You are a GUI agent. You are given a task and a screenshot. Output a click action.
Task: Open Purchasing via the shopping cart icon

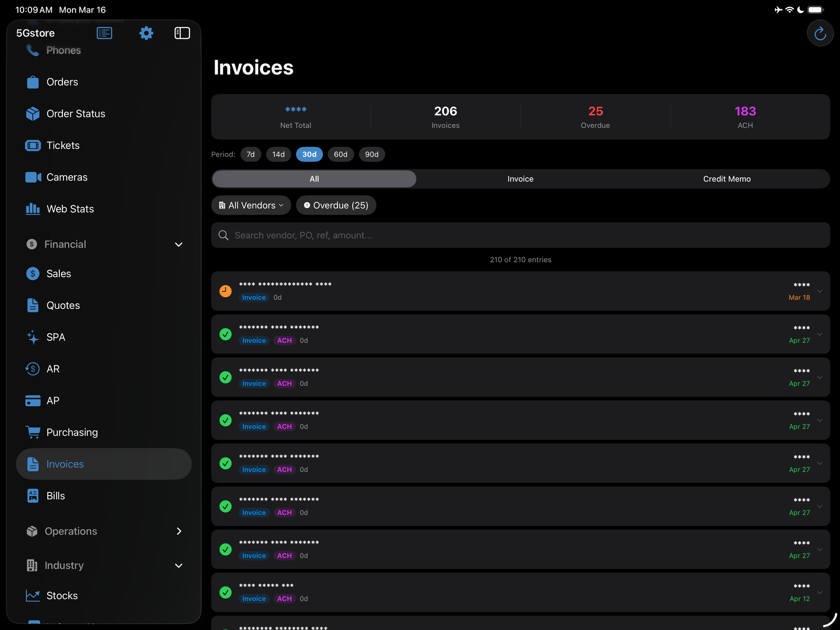pyautogui.click(x=33, y=432)
